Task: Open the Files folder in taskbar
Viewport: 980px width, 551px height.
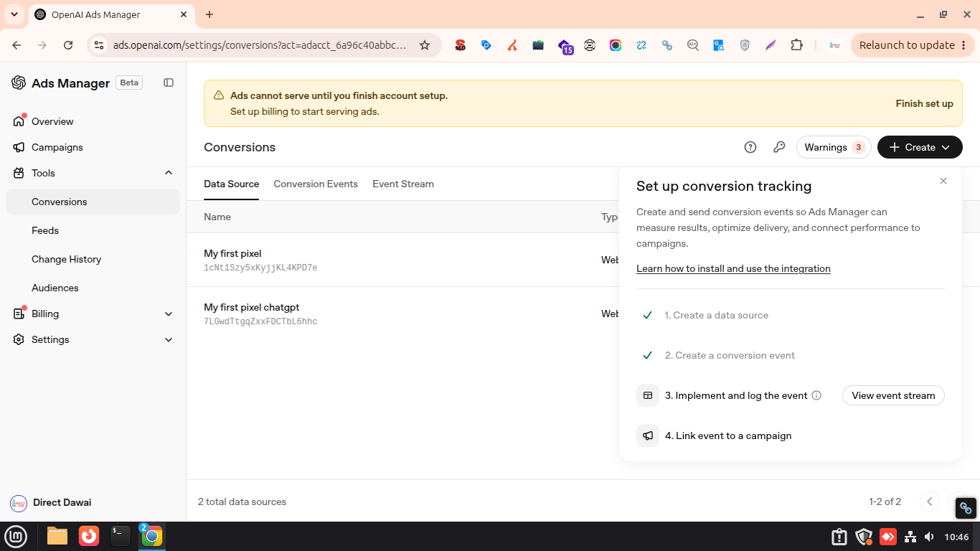Action: point(57,536)
